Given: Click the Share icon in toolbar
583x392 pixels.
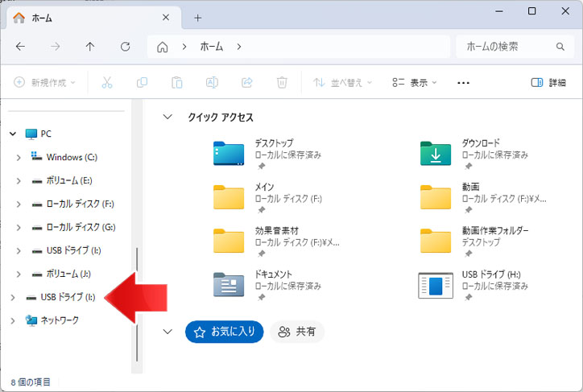Looking at the screenshot, I should click(x=246, y=82).
